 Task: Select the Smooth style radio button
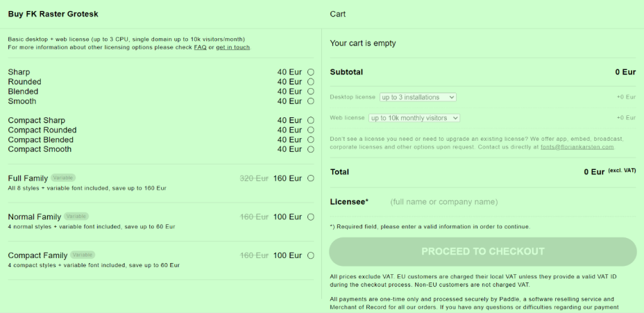click(x=310, y=101)
